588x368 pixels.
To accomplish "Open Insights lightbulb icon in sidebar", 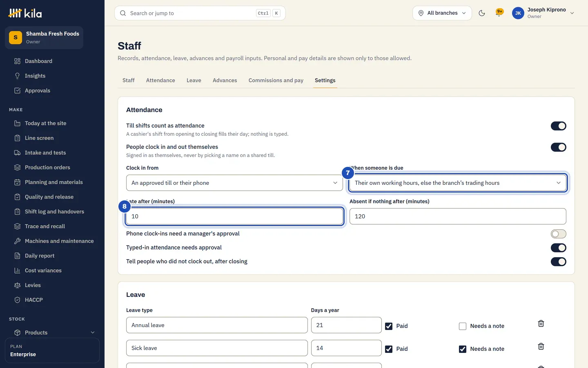I will coord(17,76).
